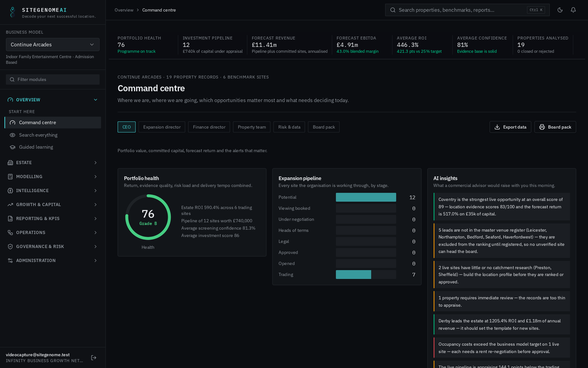The image size is (588, 368).
Task: Click the SiteGenome AI logo icon
Action: point(12,12)
